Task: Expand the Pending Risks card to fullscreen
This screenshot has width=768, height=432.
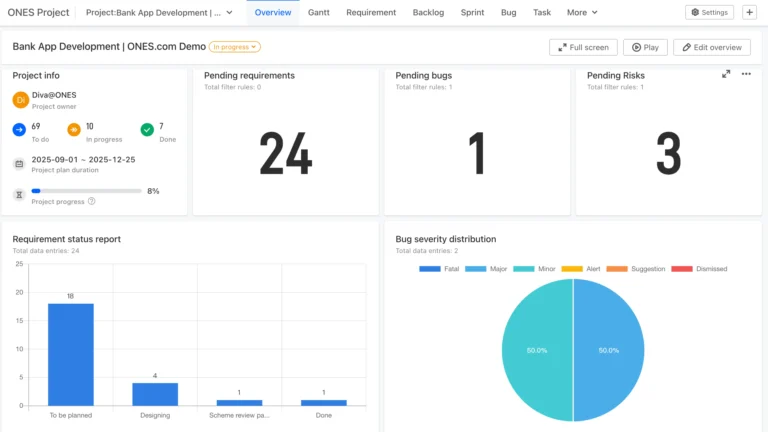Action: (726, 74)
